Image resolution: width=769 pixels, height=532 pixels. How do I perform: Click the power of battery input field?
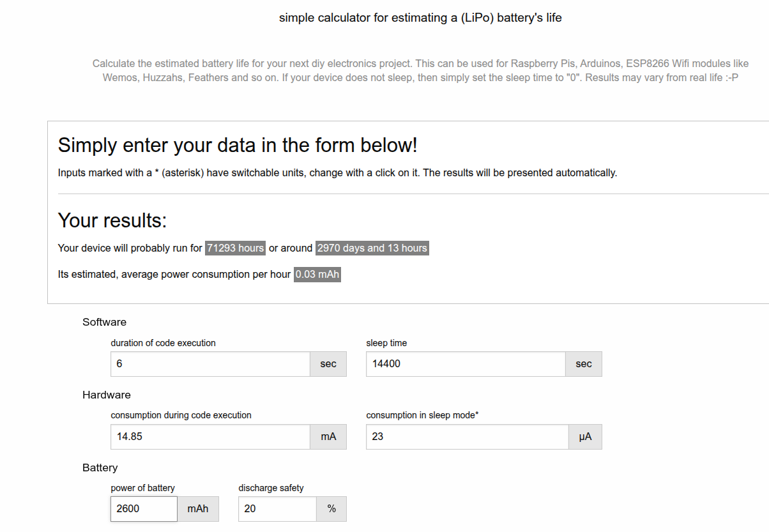144,509
